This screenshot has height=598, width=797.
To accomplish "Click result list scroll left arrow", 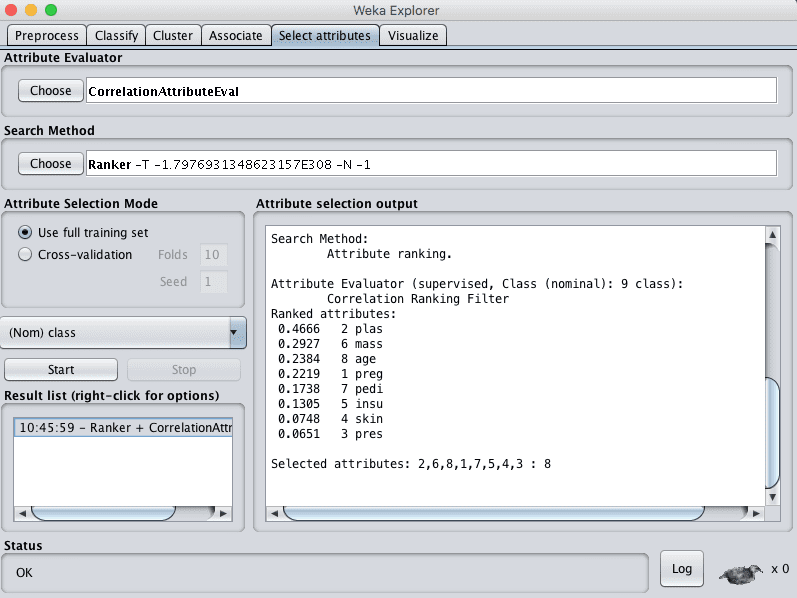I will tap(22, 514).
